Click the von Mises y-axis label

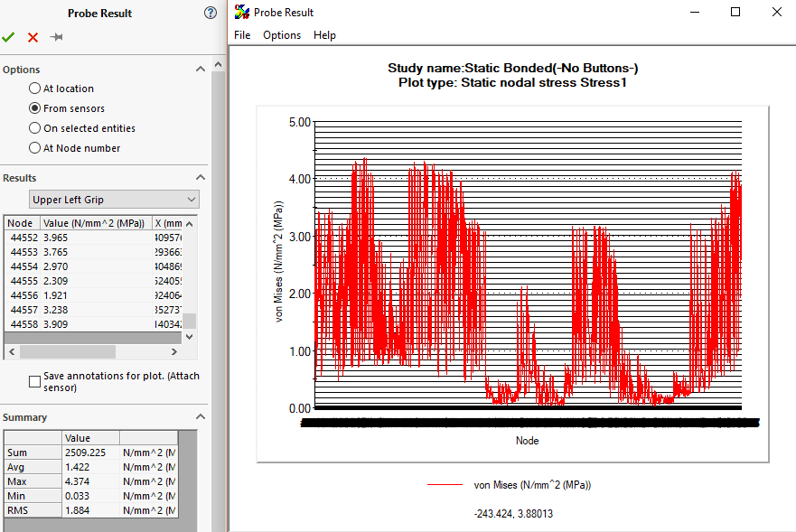(x=278, y=261)
